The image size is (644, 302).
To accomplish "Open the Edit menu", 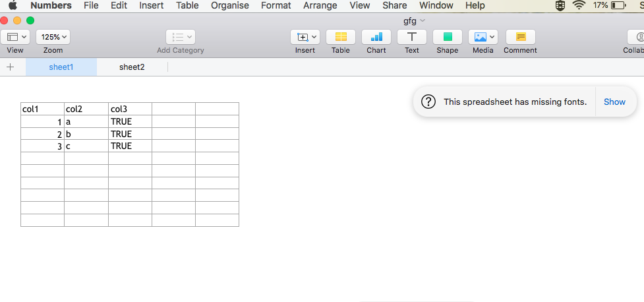I will 119,5.
